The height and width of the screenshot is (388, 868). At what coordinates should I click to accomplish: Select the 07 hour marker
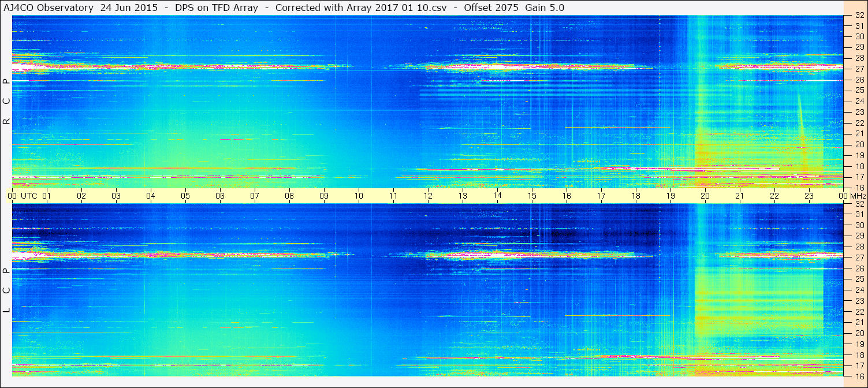[255, 196]
